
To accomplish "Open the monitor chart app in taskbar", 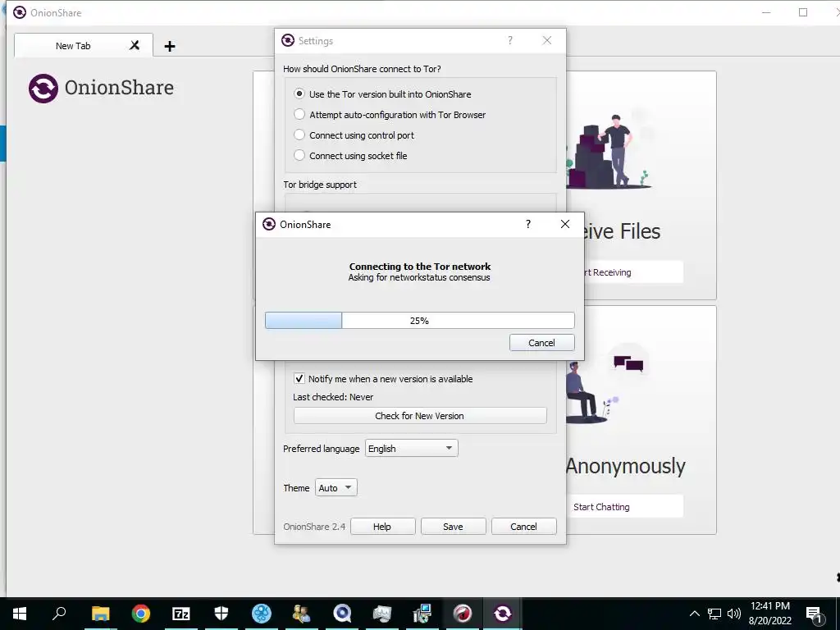I will pyautogui.click(x=382, y=614).
